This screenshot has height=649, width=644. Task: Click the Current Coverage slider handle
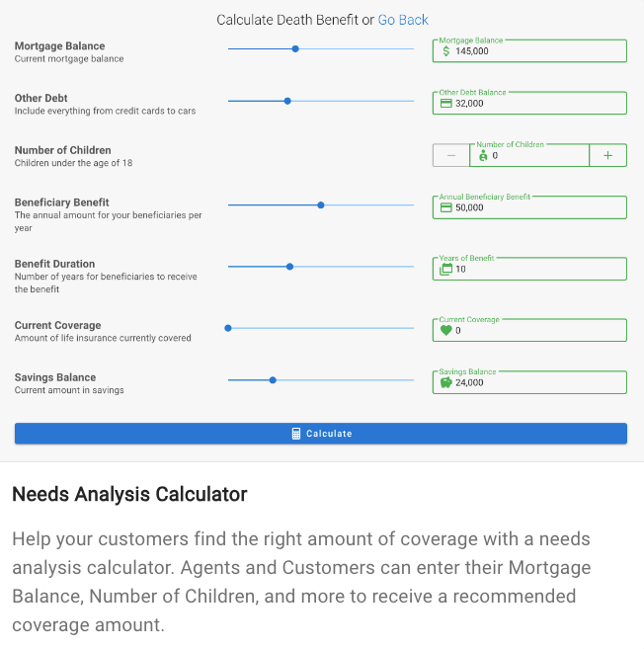(x=228, y=328)
